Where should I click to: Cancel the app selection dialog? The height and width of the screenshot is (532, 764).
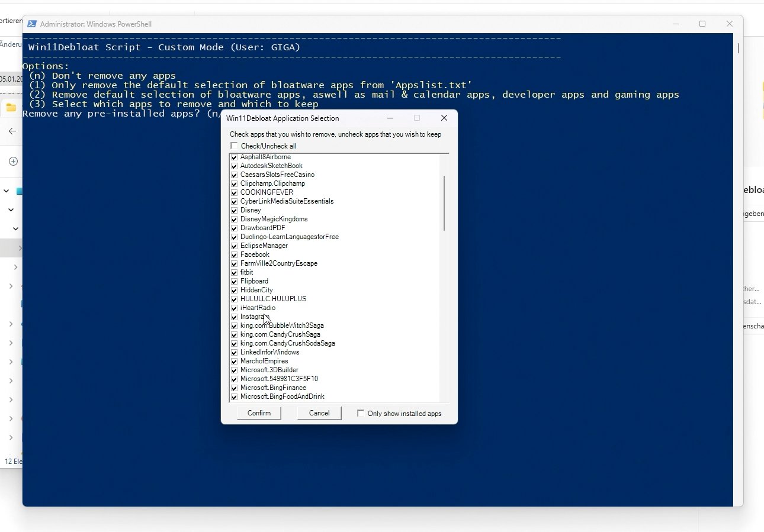point(319,413)
